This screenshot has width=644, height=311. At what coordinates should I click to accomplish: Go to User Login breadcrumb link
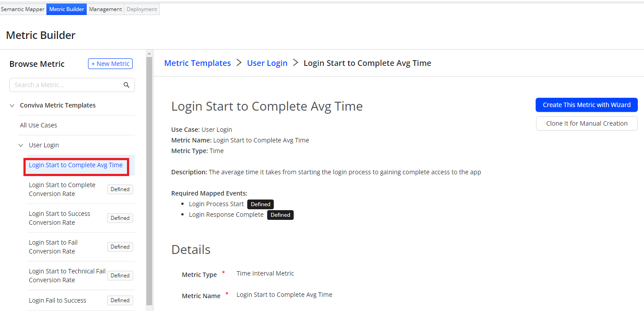(267, 63)
